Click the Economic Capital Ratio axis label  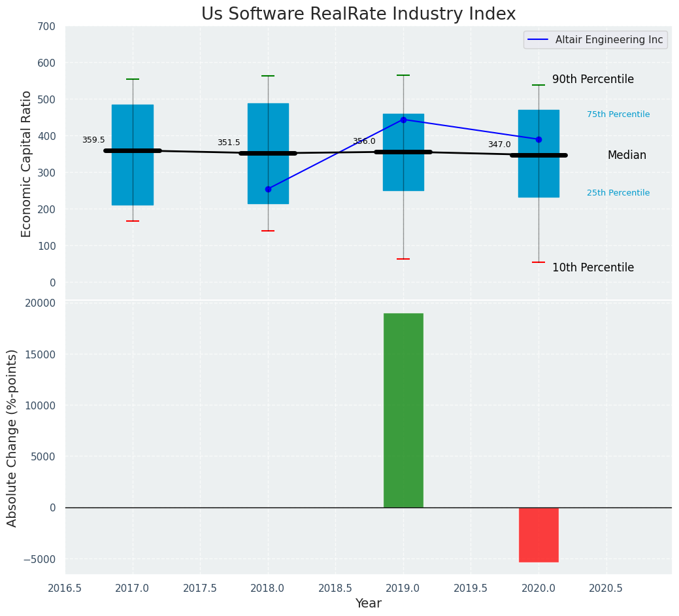pyautogui.click(x=26, y=164)
